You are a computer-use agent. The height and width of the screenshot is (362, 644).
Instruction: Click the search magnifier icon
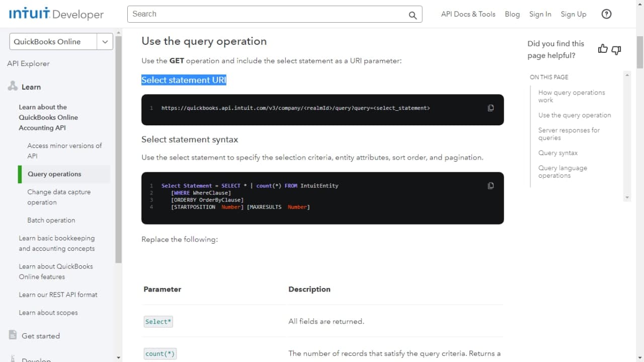click(413, 15)
